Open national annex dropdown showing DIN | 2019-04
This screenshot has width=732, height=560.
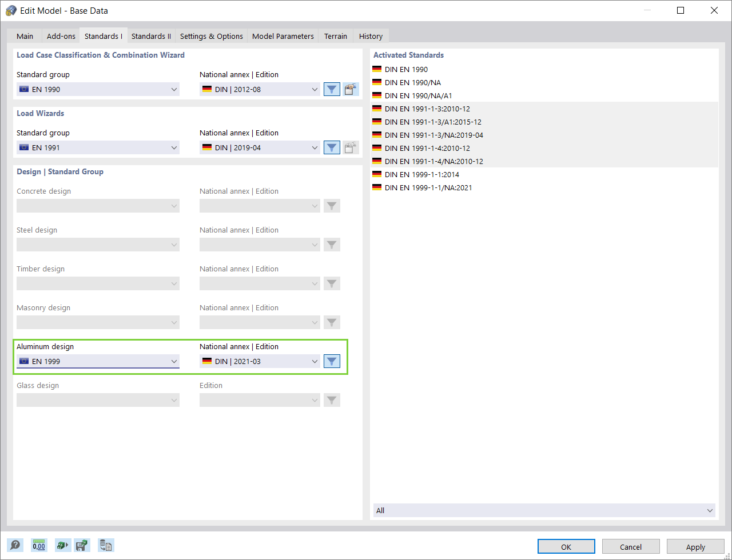260,147
